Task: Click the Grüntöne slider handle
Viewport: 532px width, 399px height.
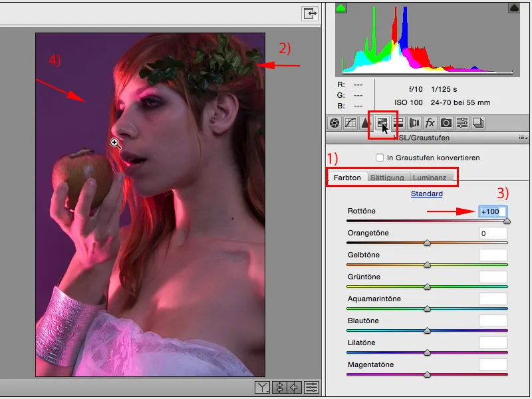Action: 427,287
